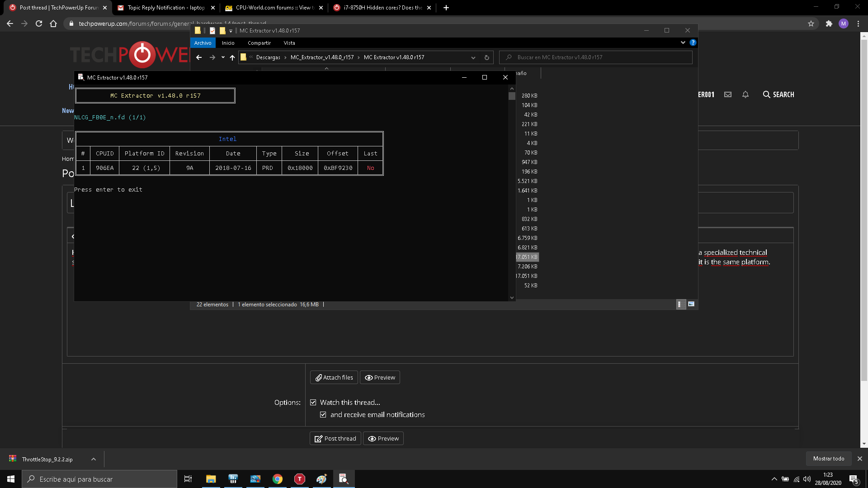This screenshot has height=488, width=868.
Task: Select the 7.206 KB file row
Action: click(527, 267)
